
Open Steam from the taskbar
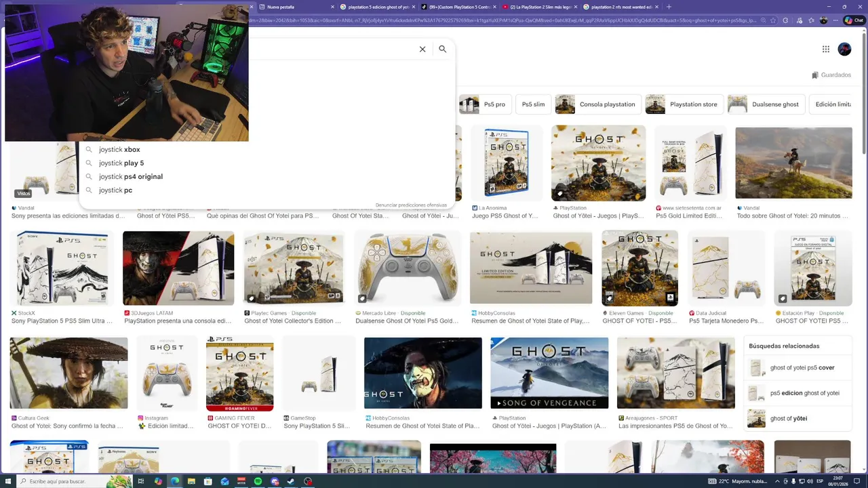(x=292, y=481)
